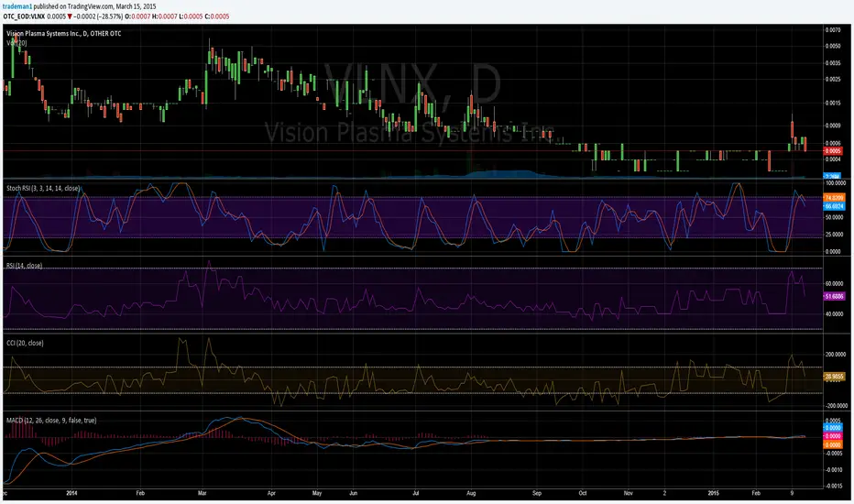Click 0.0004 on the price axis
Viewport: 854px width, 504px height.
[x=833, y=159]
